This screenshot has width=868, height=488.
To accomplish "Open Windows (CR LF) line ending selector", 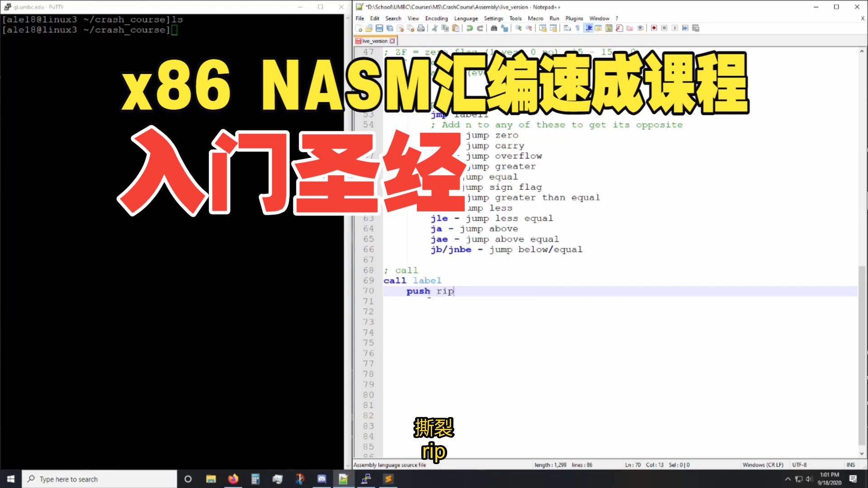I will (763, 465).
